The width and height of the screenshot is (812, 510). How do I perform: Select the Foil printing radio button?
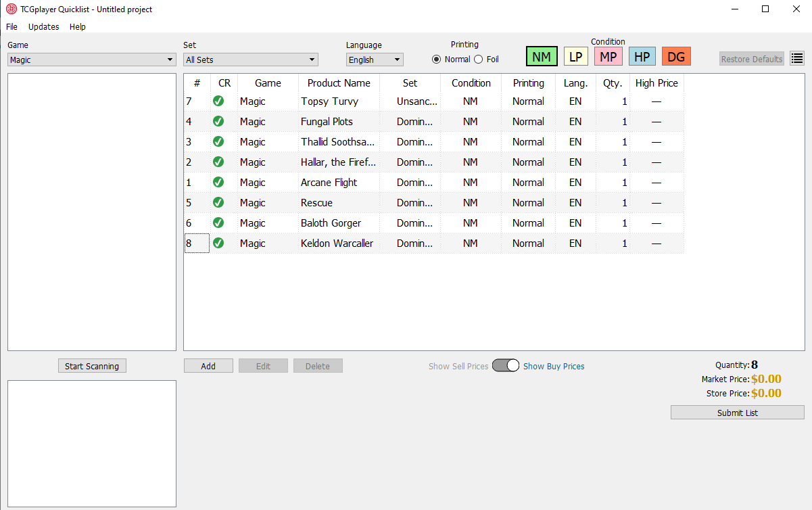pyautogui.click(x=479, y=60)
